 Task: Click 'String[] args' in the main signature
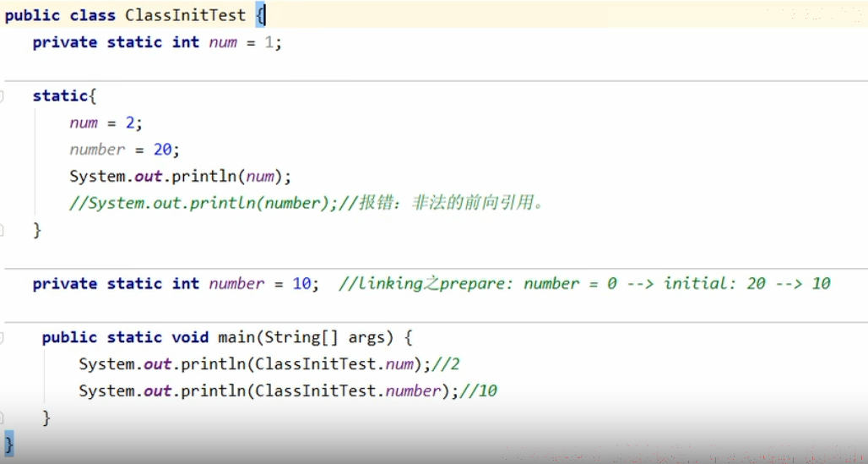pyautogui.click(x=325, y=337)
